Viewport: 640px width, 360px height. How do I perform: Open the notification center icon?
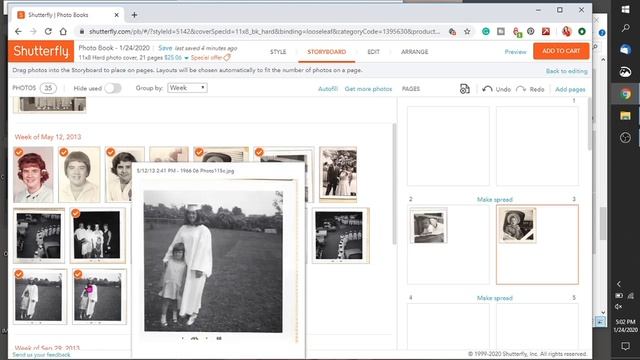click(625, 346)
